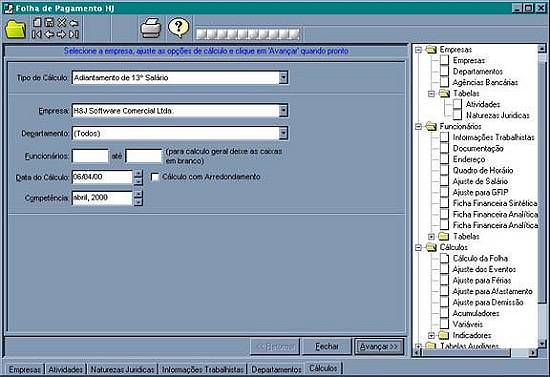Select Ajuste de Salário tree item
The height and width of the screenshot is (377, 550).
[480, 181]
